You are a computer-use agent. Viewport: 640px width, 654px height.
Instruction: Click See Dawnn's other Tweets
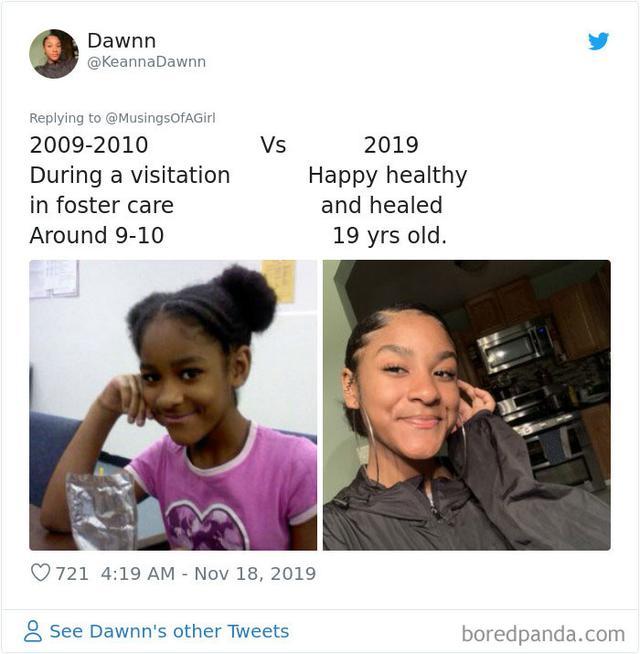[169, 631]
